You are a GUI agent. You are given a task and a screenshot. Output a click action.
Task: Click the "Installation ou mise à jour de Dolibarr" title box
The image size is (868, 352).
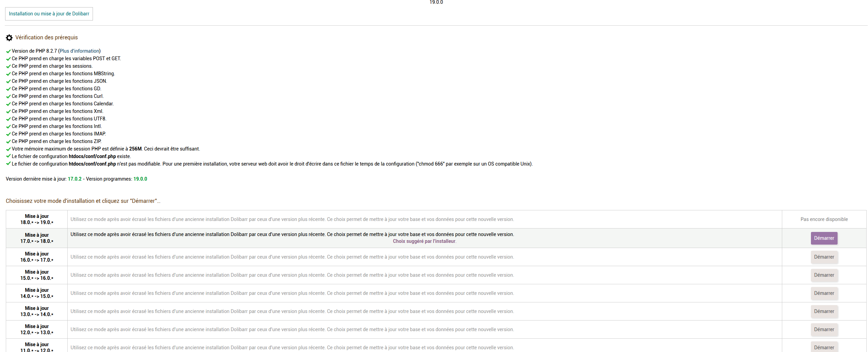pyautogui.click(x=49, y=14)
